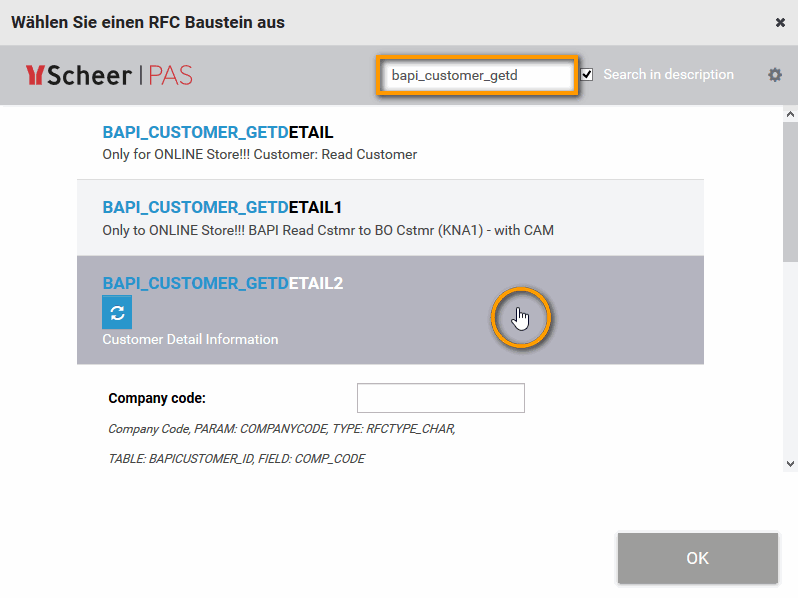Select the BAPI_CUSTOMER_GETDETAIL entry
This screenshot has width=798, height=598.
[218, 132]
